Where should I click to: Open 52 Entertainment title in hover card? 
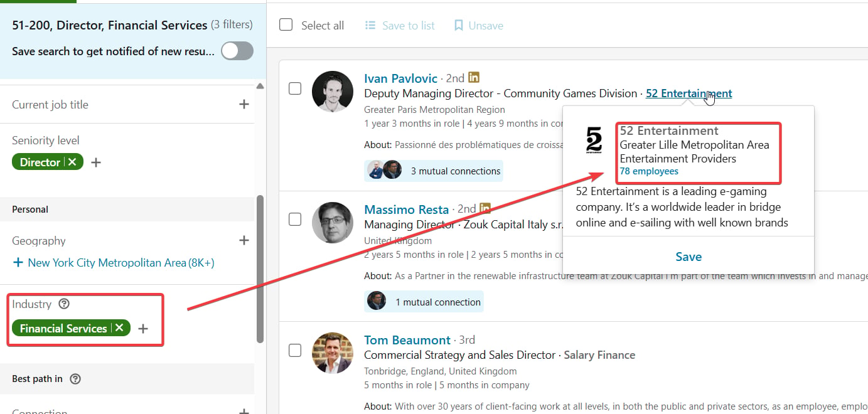point(669,131)
